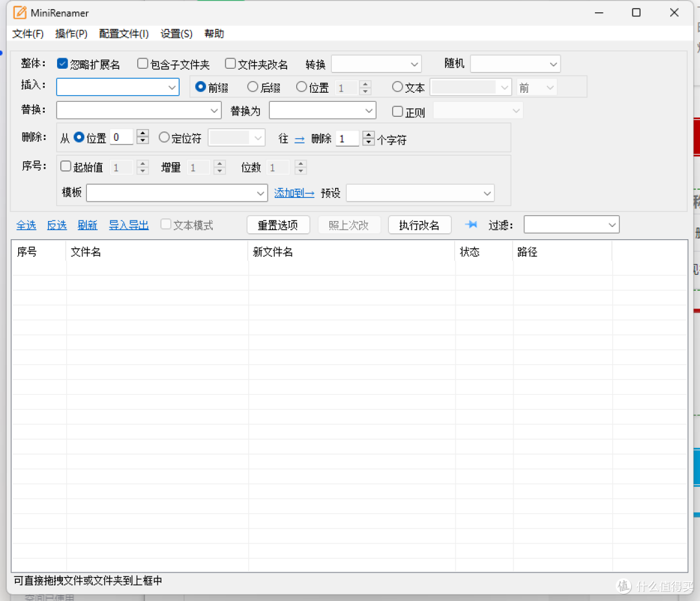Image resolution: width=700 pixels, height=601 pixels.
Task: Click the 删除 count number field
Action: click(347, 139)
